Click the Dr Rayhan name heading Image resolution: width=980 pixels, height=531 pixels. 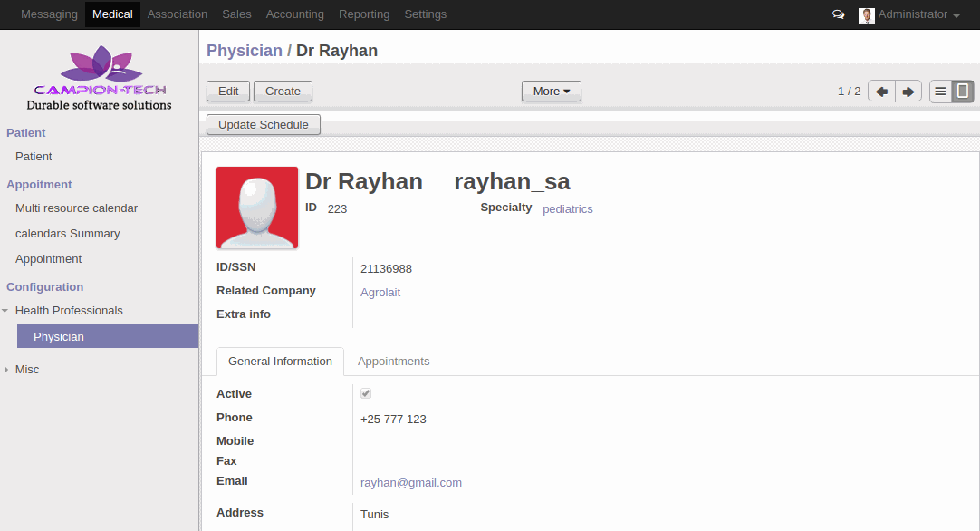(364, 181)
